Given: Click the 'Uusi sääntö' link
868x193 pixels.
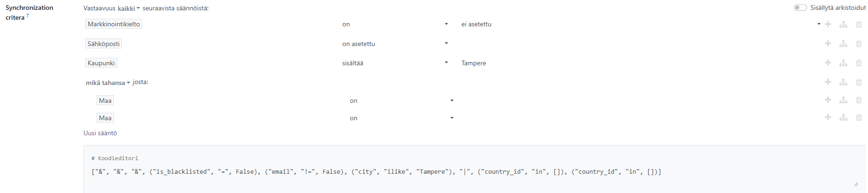Looking at the screenshot, I should coord(100,133).
